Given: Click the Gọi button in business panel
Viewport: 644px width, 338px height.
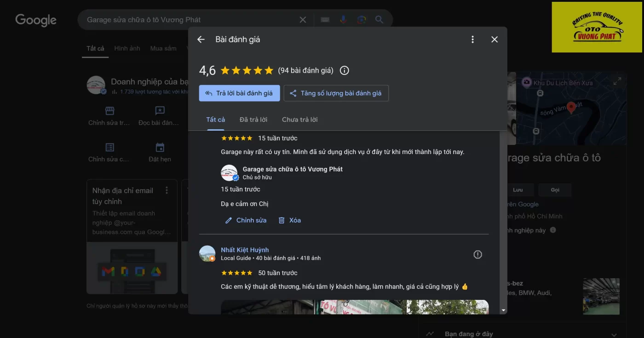Looking at the screenshot, I should 555,190.
